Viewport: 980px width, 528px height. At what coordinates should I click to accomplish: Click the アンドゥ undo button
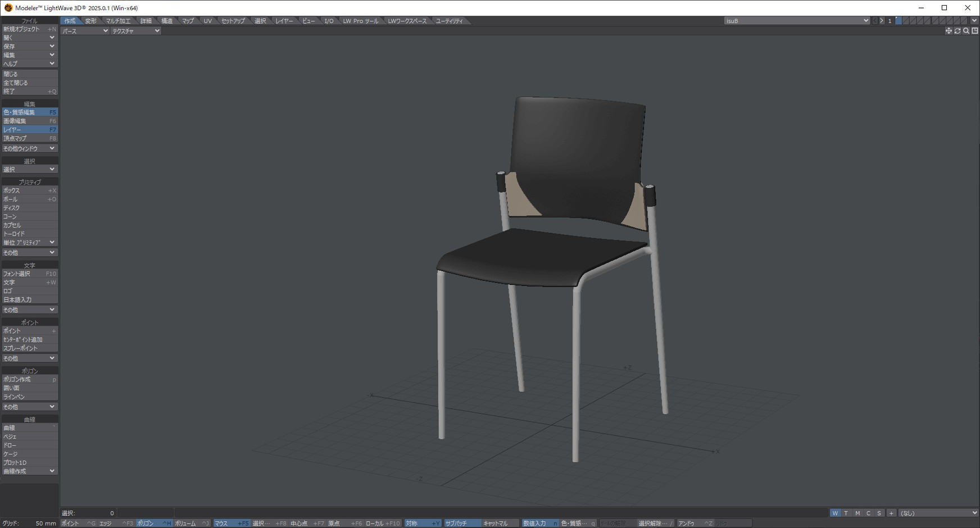pyautogui.click(x=695, y=524)
